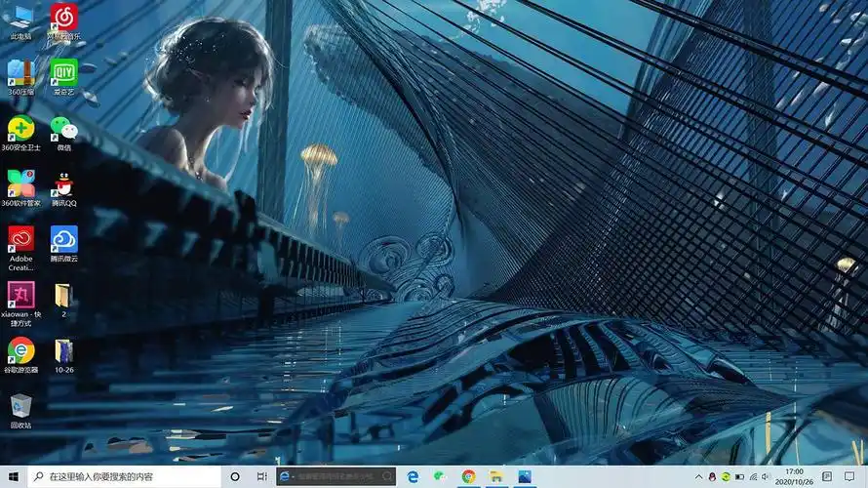Screen dimensions: 868x488
Task: Select the xiaowan shortcut icon
Action: [20, 295]
